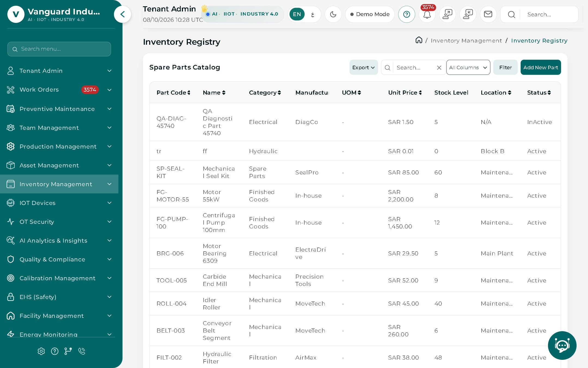
Task: Open Quality & Compliance menu
Action: (59, 259)
